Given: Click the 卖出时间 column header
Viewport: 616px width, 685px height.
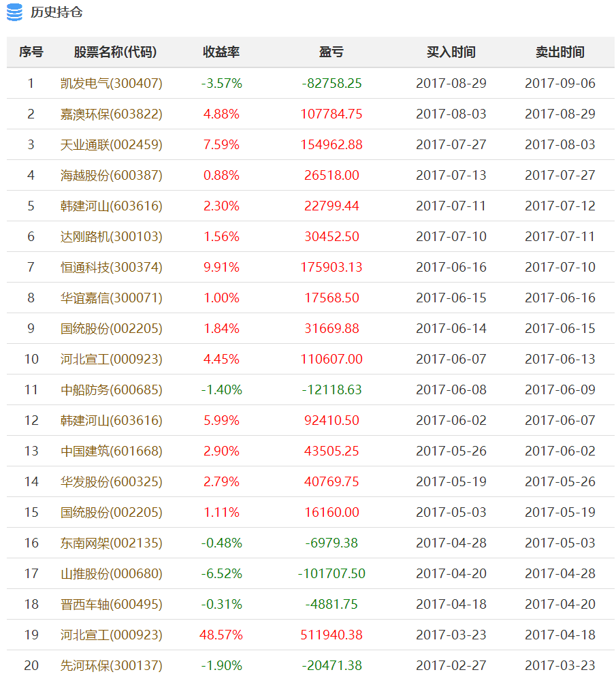Looking at the screenshot, I should (x=560, y=52).
